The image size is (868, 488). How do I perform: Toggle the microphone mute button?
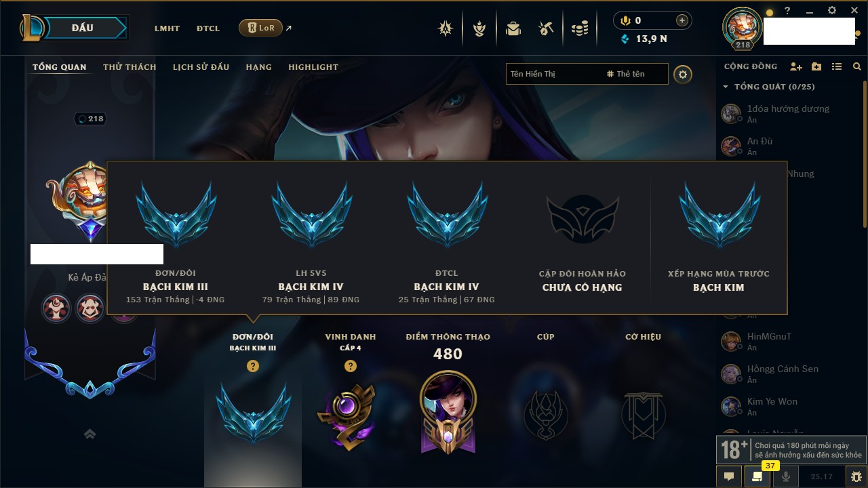pos(786,476)
